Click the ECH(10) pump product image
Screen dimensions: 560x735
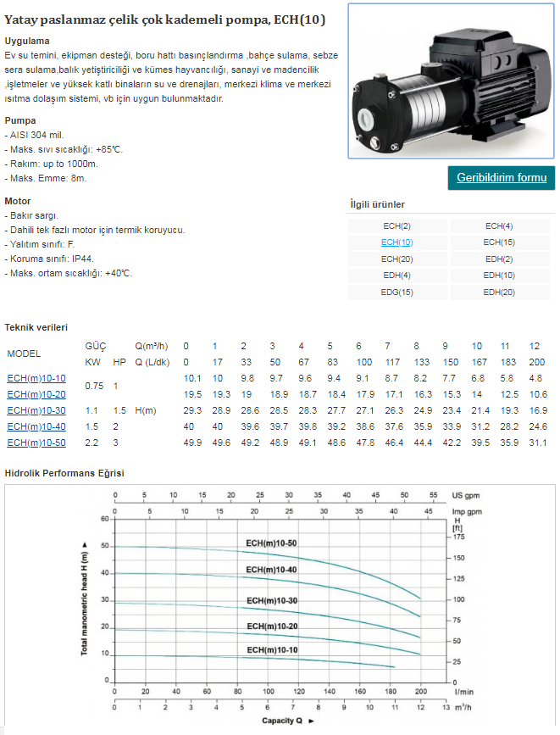452,81
